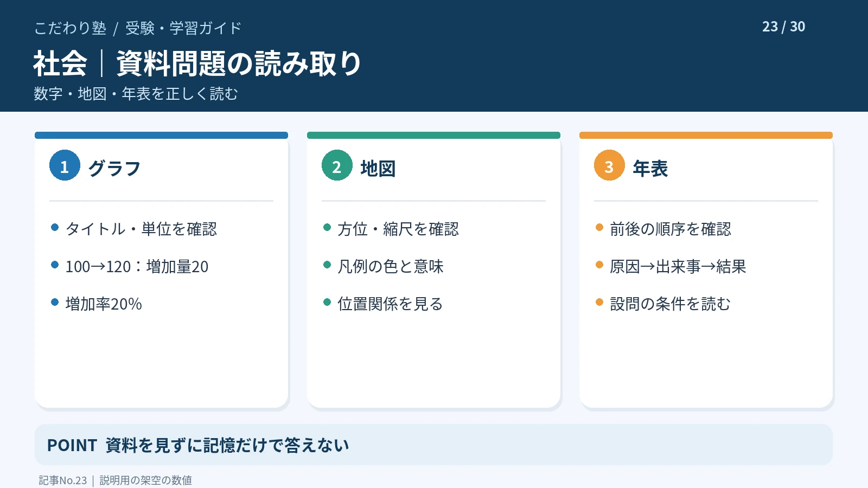868x488 pixels.
Task: Select the グラフ card heading
Action: click(x=114, y=169)
